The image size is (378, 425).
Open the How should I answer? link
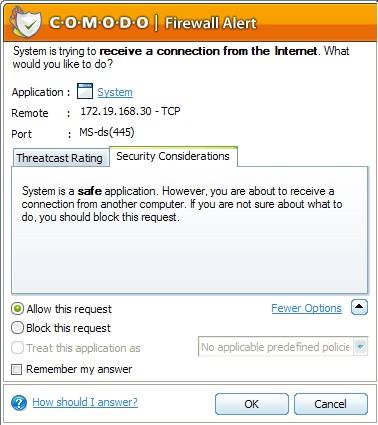[85, 402]
